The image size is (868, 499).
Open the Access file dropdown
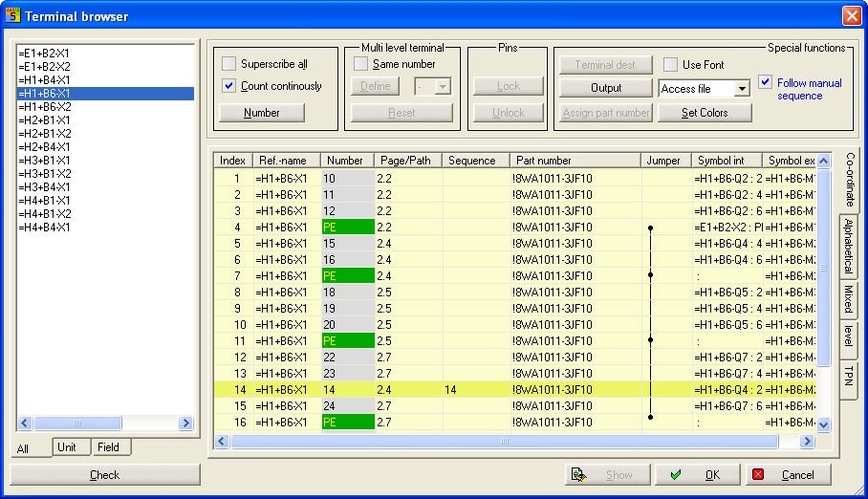tap(743, 89)
